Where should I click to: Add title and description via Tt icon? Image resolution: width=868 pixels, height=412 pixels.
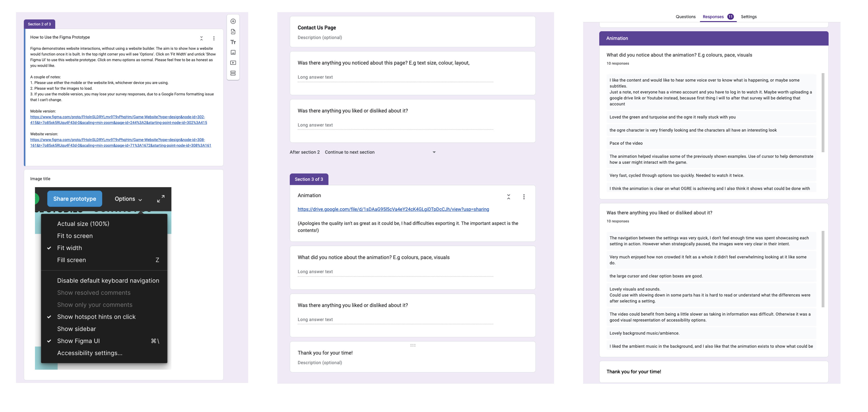pyautogui.click(x=233, y=42)
